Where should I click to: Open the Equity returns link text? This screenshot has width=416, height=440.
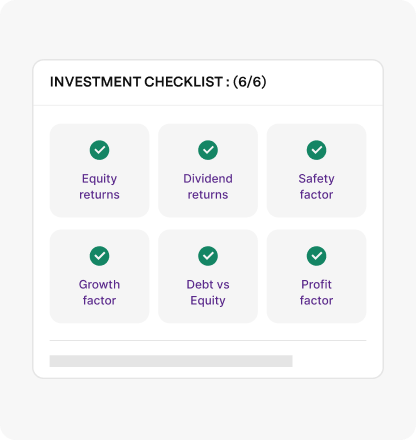[x=99, y=187]
